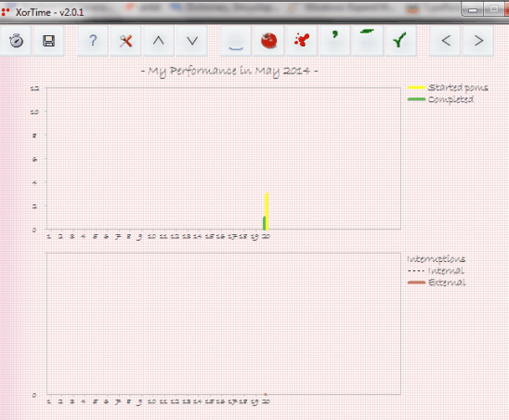Click the blue underscore toolbar button
509x420 pixels.
click(x=236, y=41)
